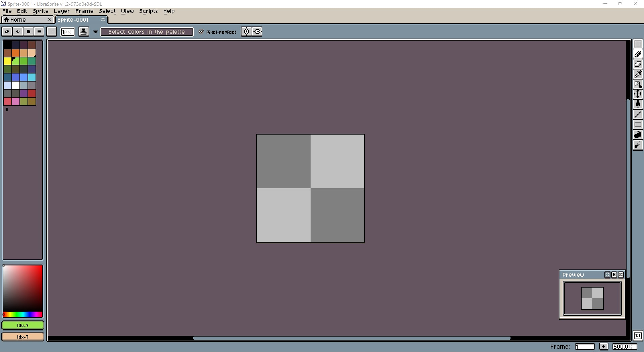Image resolution: width=644 pixels, height=352 pixels.
Task: Select the Eraser tool
Action: tap(638, 64)
